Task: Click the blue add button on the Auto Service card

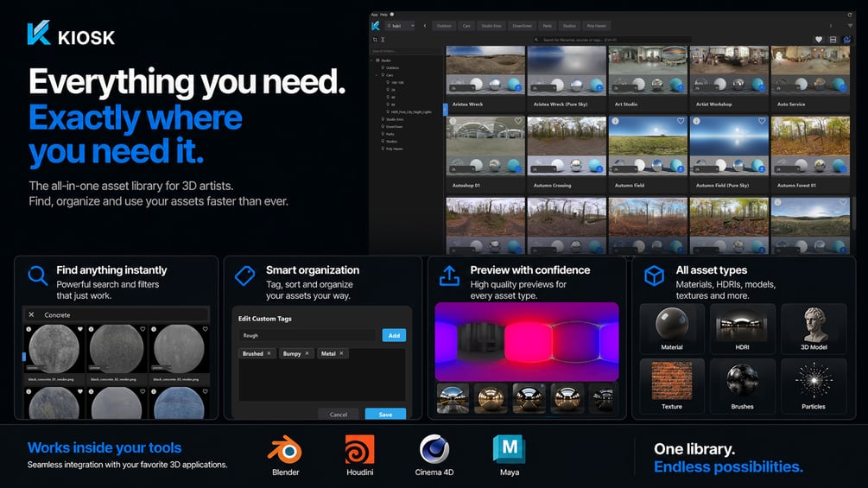Action: pyautogui.click(x=843, y=88)
